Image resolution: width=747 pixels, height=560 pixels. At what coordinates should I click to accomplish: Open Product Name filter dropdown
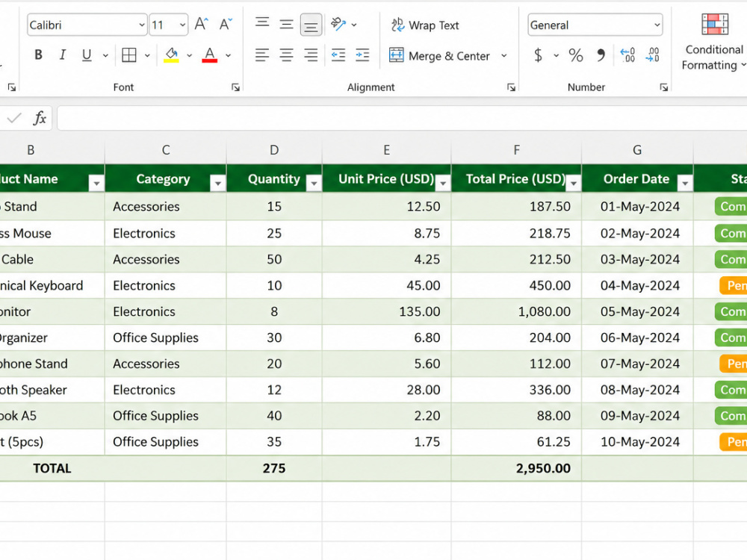96,183
